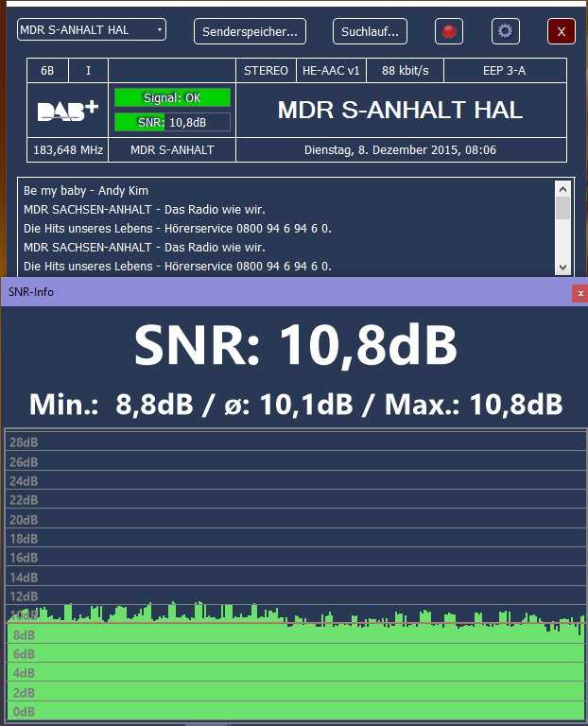Open the MDR S-ANHALT HAL station dropdown
Screen dimensions: 588x726
click(91, 30)
